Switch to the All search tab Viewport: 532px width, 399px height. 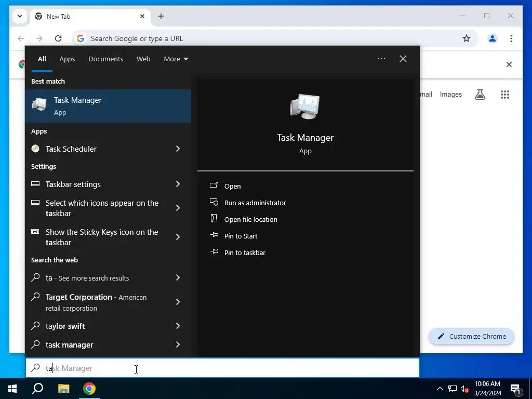click(42, 59)
